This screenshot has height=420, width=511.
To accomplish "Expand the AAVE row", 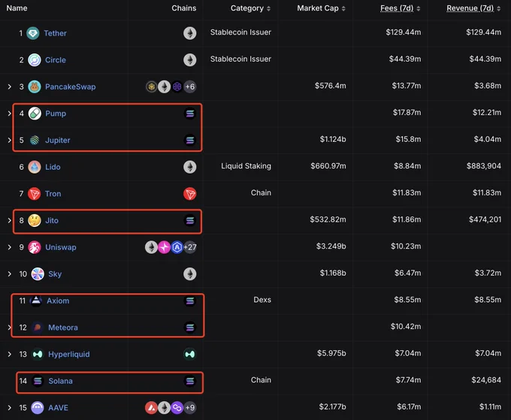I will (x=10, y=407).
